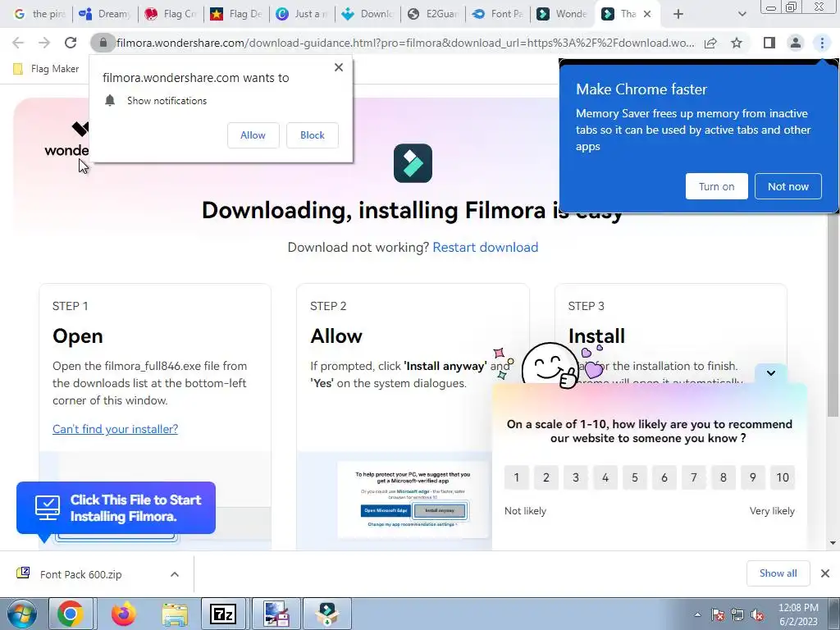Click the network tray icon

pos(737,615)
